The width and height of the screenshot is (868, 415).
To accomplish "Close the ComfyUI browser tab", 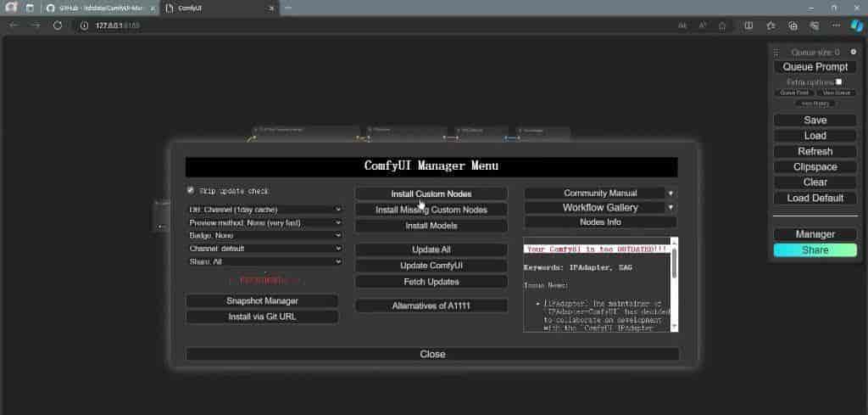I will click(x=271, y=8).
